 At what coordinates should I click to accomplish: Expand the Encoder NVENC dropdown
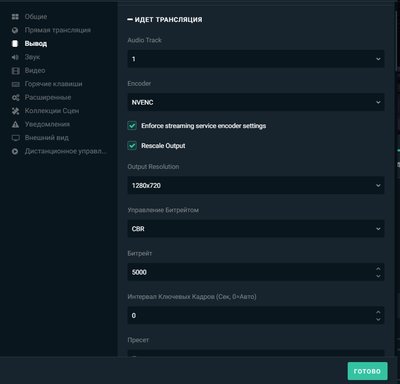[x=256, y=102]
